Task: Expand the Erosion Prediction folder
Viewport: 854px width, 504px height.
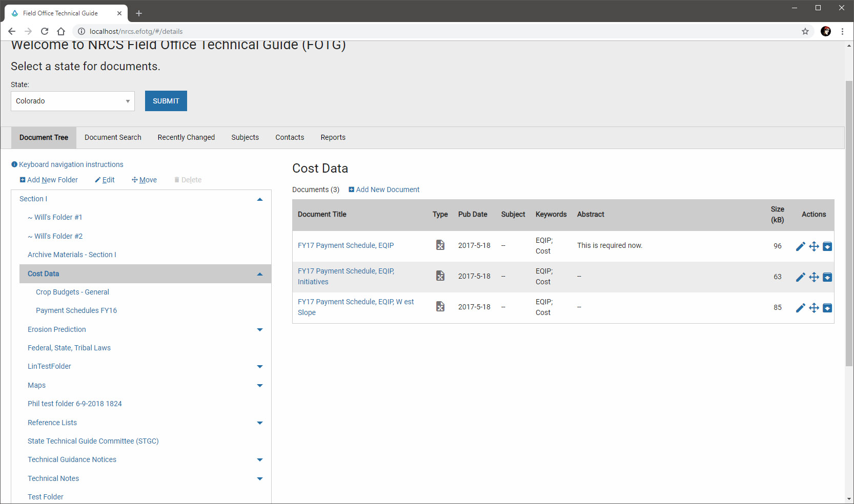Action: click(260, 330)
